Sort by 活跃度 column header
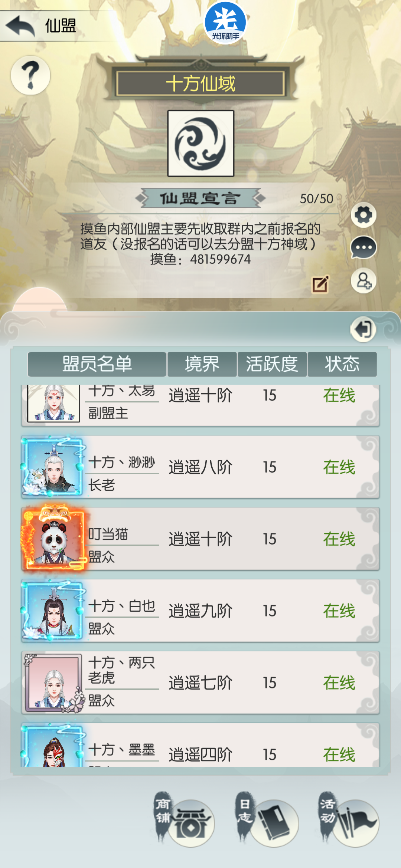This screenshot has height=868, width=401. click(x=272, y=364)
